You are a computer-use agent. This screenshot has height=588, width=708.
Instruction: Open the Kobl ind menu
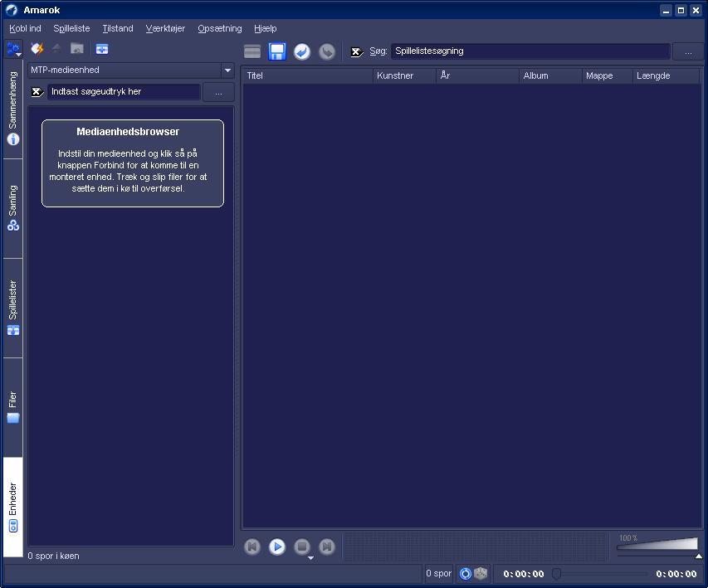click(x=25, y=28)
